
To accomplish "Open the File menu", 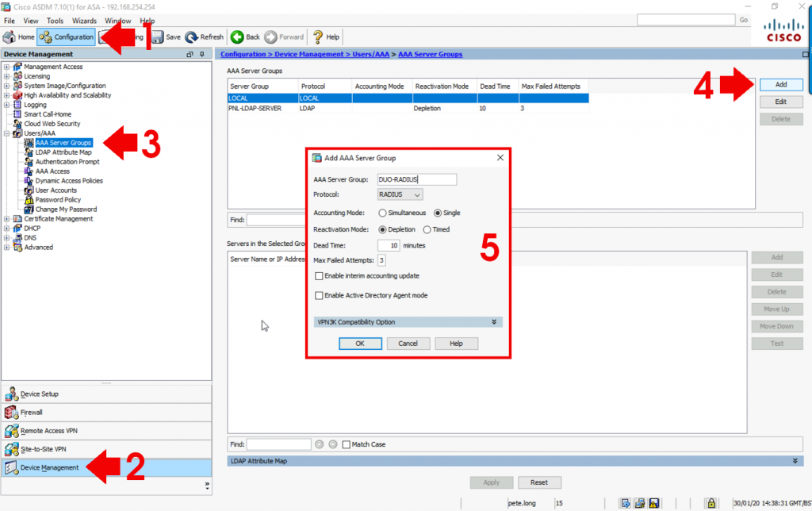I will (10, 21).
